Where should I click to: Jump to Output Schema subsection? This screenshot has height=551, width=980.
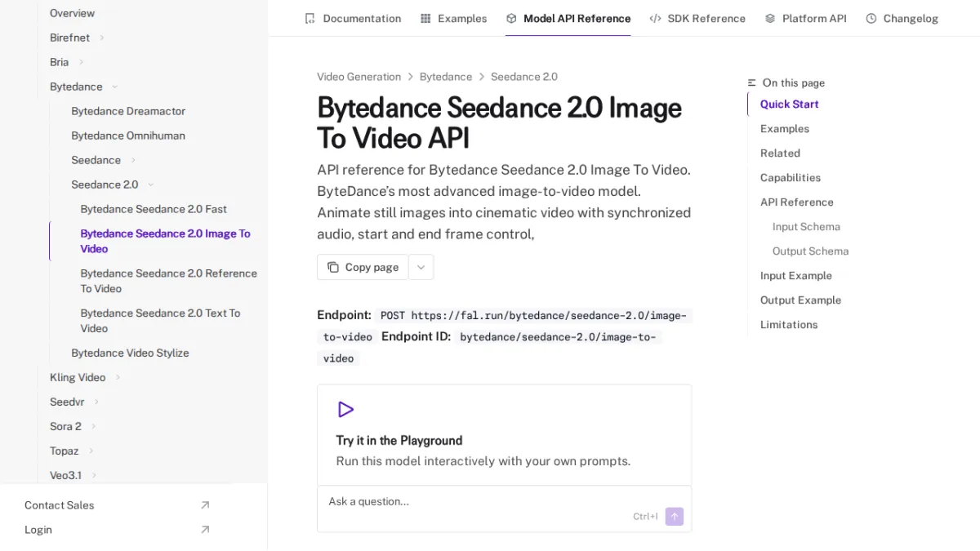(x=810, y=251)
